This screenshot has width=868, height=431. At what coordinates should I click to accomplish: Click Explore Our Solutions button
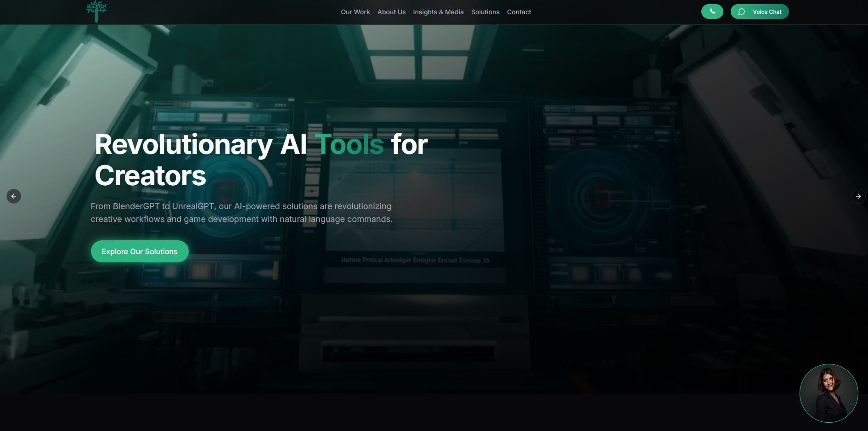[140, 251]
